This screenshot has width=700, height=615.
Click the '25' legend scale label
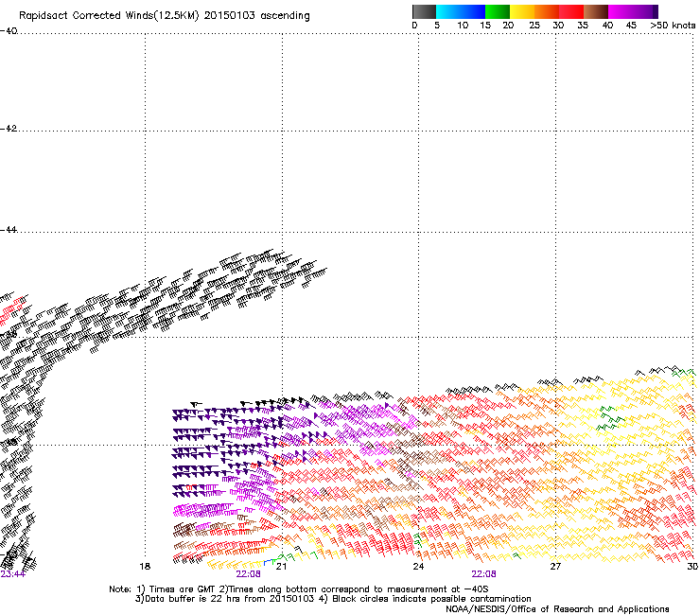point(534,26)
